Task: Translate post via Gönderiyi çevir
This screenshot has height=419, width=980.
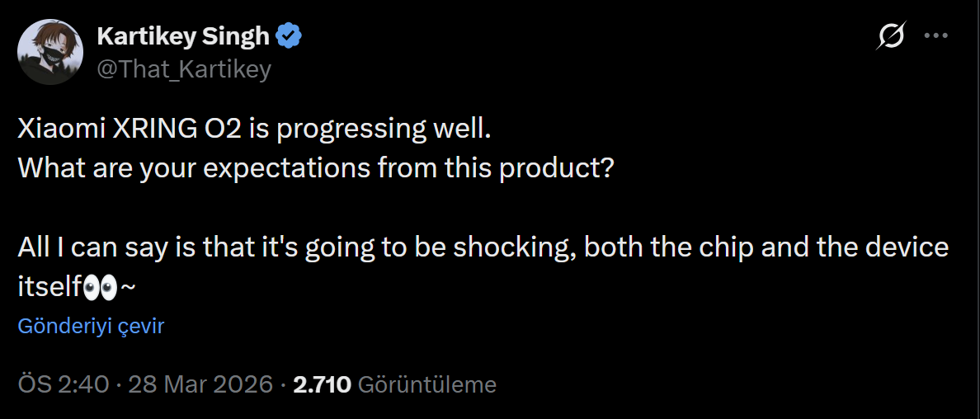Action: [91, 327]
